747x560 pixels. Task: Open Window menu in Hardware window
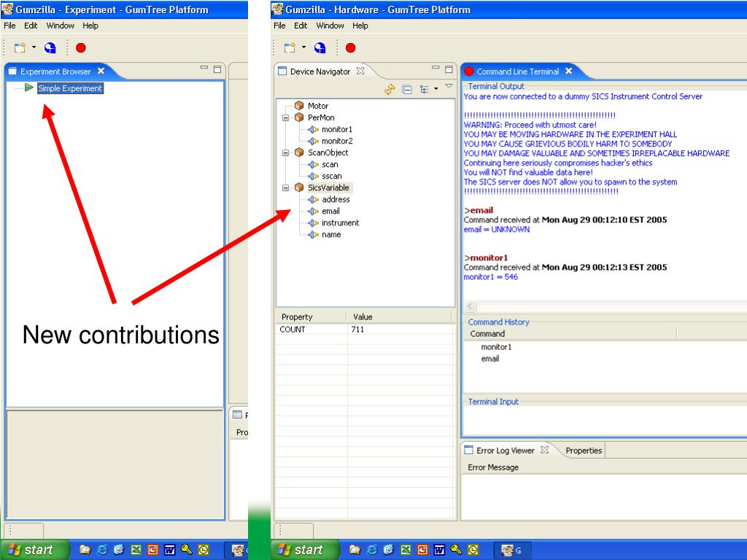330,26
